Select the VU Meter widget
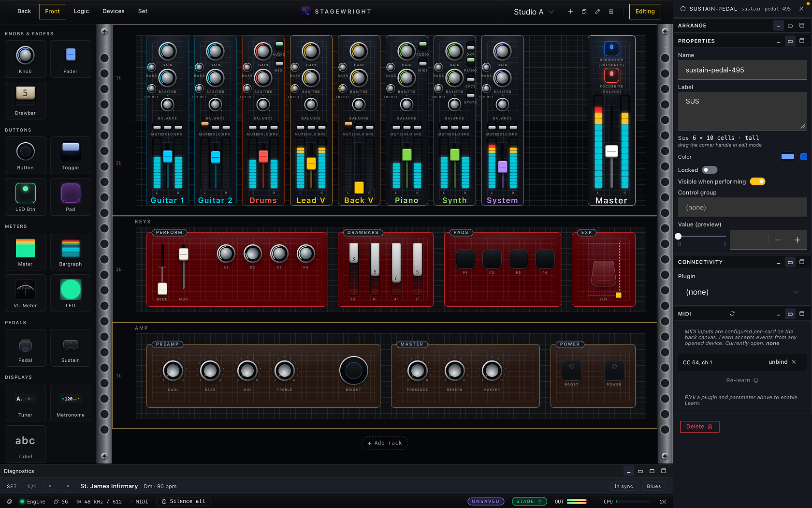 25,293
